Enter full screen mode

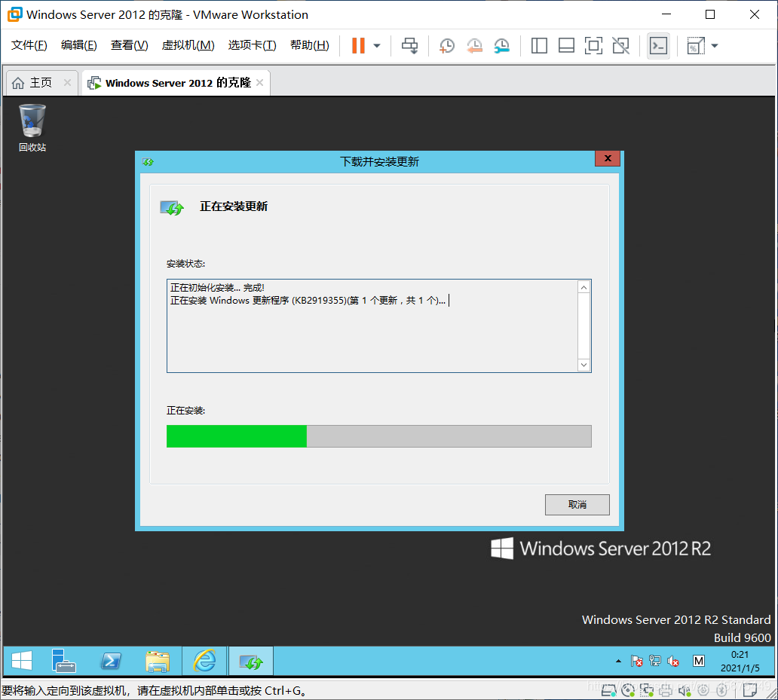tap(593, 45)
